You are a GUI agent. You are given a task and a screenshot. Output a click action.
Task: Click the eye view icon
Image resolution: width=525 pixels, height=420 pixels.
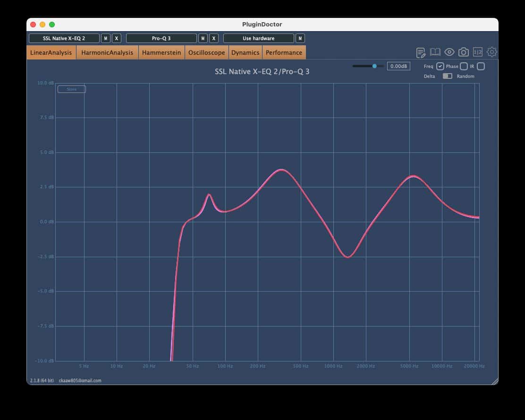tap(449, 52)
